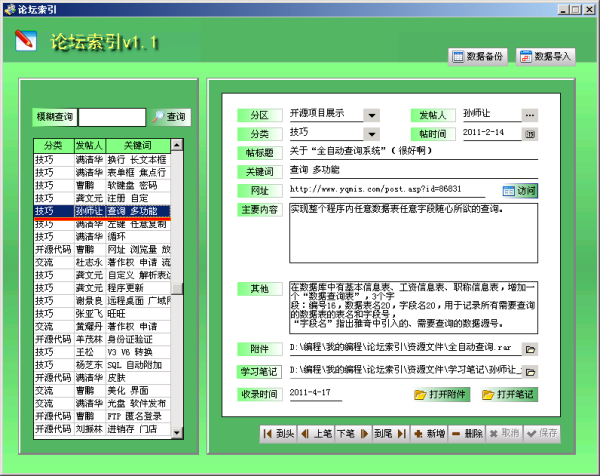Select the row with keyword 循环
600x476 pixels.
pos(102,237)
